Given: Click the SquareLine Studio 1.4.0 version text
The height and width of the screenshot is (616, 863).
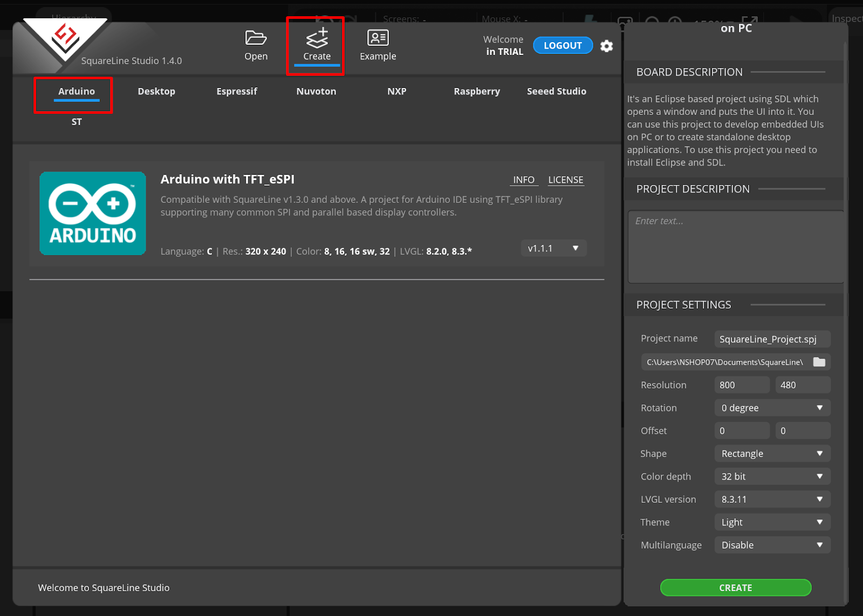Looking at the screenshot, I should point(132,61).
